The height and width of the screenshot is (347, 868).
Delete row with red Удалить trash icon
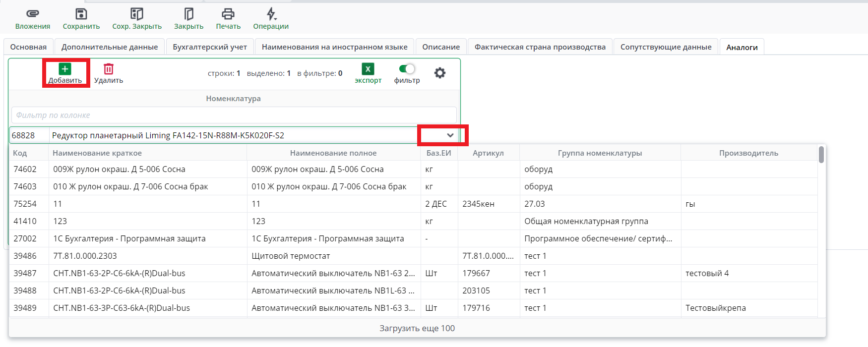[x=109, y=69]
